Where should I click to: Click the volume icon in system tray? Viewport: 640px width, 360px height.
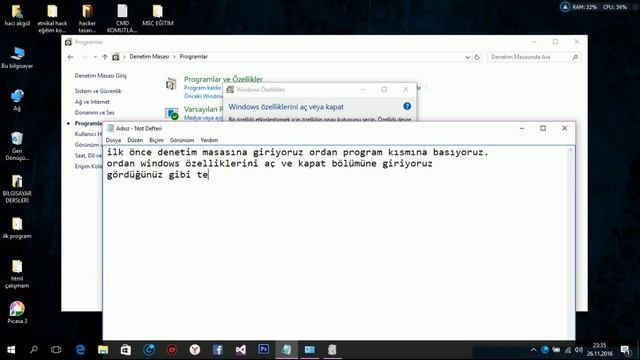pyautogui.click(x=578, y=350)
